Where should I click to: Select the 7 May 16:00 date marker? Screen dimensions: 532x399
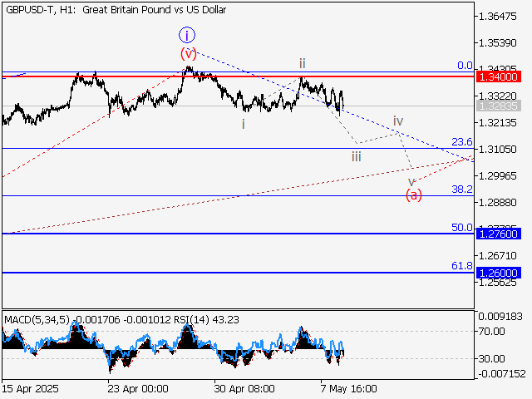pyautogui.click(x=349, y=388)
